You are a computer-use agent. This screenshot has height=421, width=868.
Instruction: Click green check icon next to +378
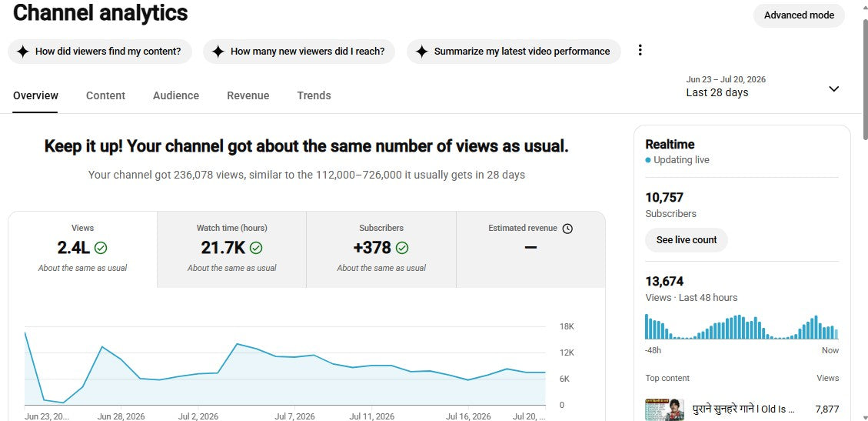click(x=402, y=248)
